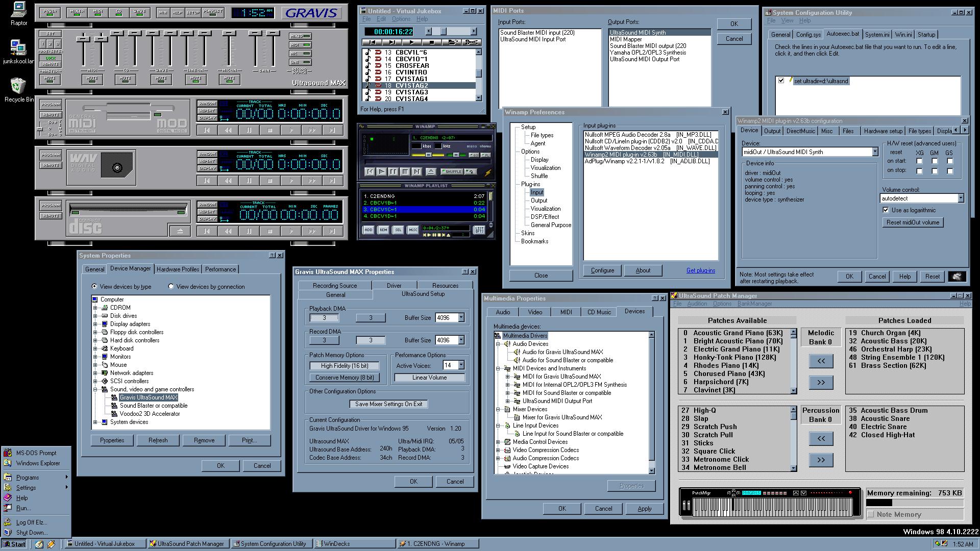Open the Recording Source tab in Gravis Properties

pos(335,286)
